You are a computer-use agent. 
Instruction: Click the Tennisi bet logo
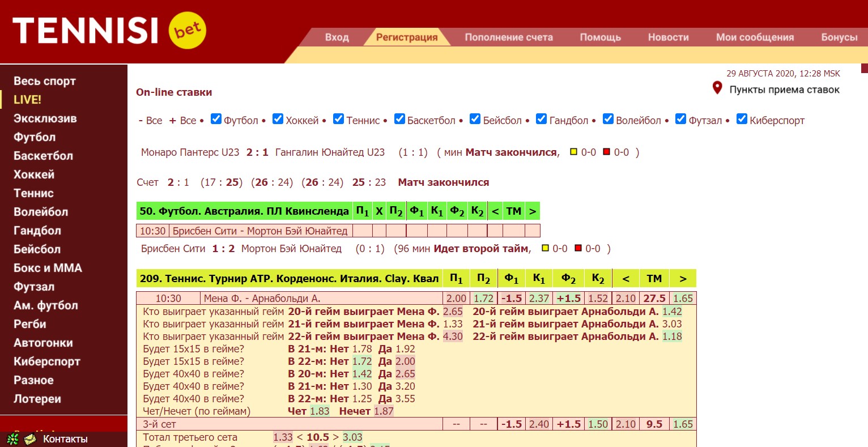coord(109,31)
